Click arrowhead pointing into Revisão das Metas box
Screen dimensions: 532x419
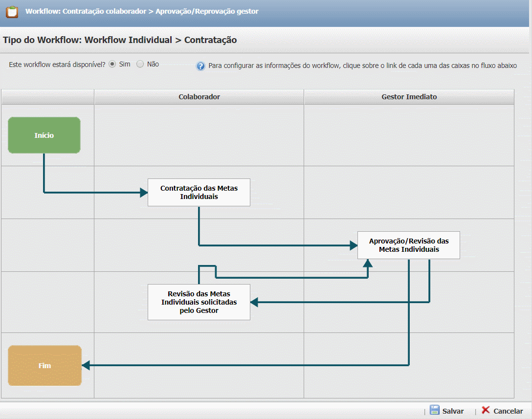pos(254,302)
